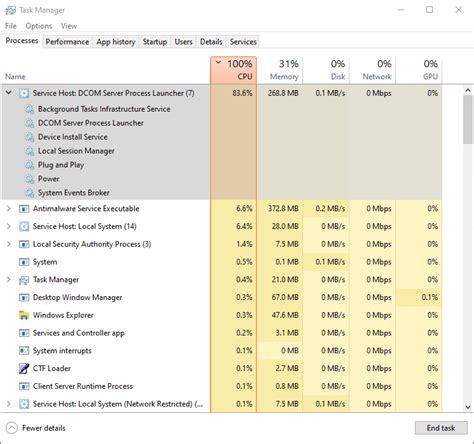The image size is (474, 444).
Task: Open the Options menu
Action: (x=39, y=26)
